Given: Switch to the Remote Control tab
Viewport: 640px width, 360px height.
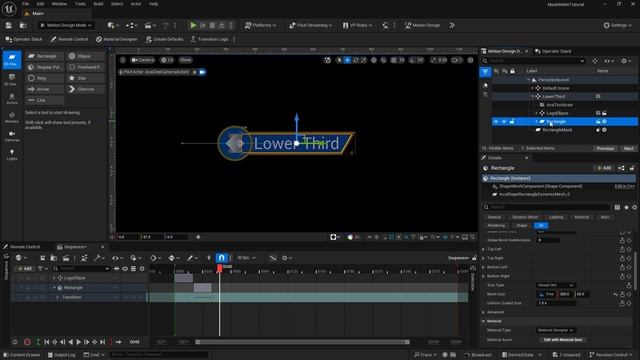Looking at the screenshot, I should tap(22, 247).
